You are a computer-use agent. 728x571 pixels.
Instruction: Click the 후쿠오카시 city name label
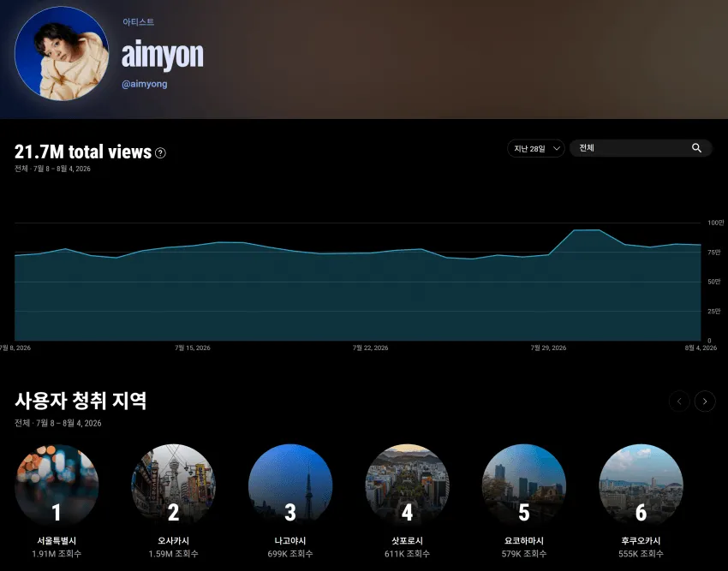pos(641,541)
